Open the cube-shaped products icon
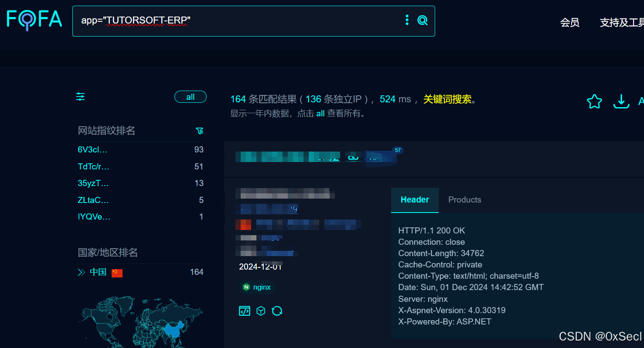The height and width of the screenshot is (348, 644). 261,311
